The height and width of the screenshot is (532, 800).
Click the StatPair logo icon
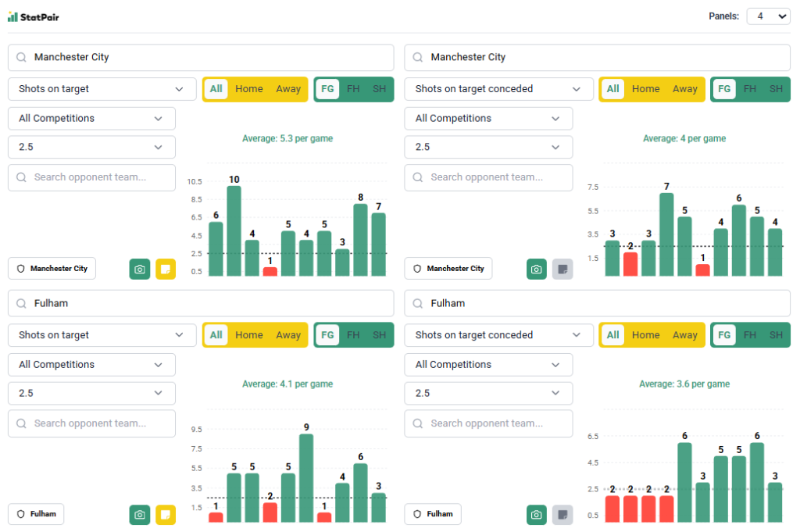(12, 16)
